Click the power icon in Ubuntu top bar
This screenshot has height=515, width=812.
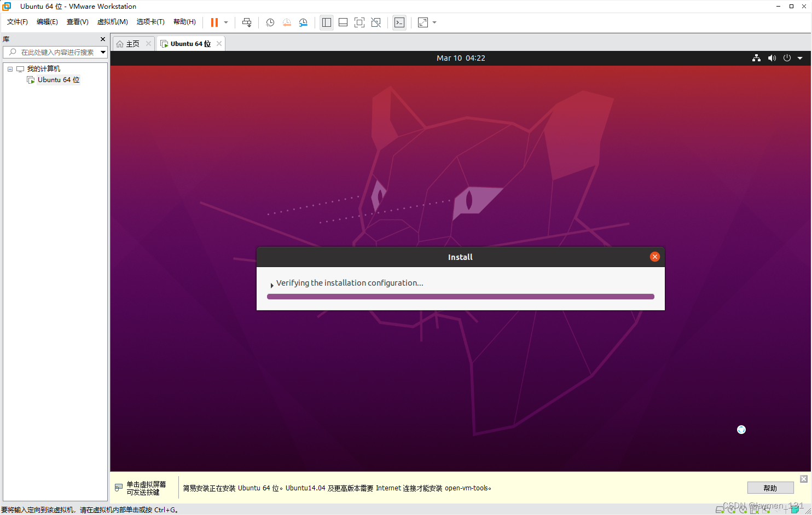(787, 58)
